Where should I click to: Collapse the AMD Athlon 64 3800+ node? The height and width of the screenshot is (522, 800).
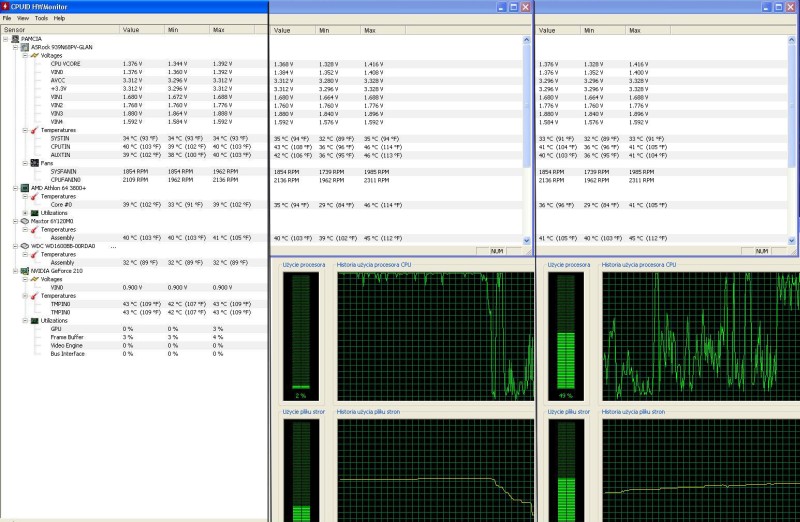[15, 188]
